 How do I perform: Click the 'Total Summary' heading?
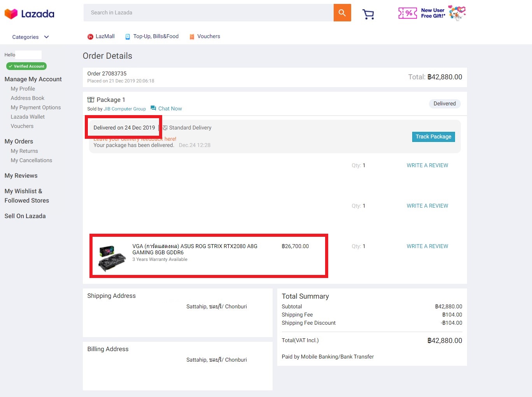pyautogui.click(x=305, y=296)
